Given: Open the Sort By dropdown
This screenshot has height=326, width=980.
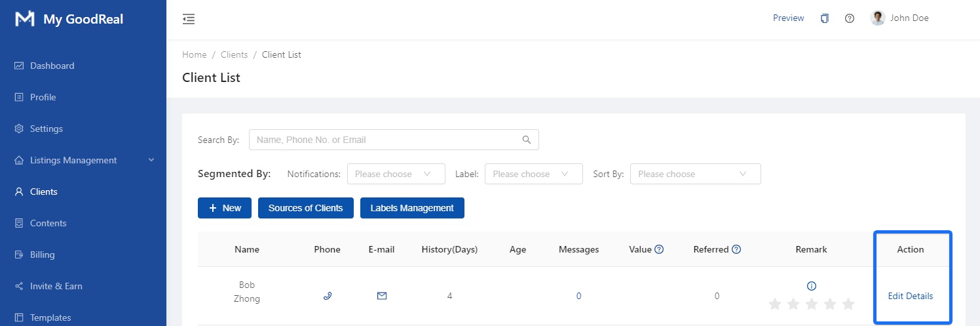Looking at the screenshot, I should pos(695,174).
